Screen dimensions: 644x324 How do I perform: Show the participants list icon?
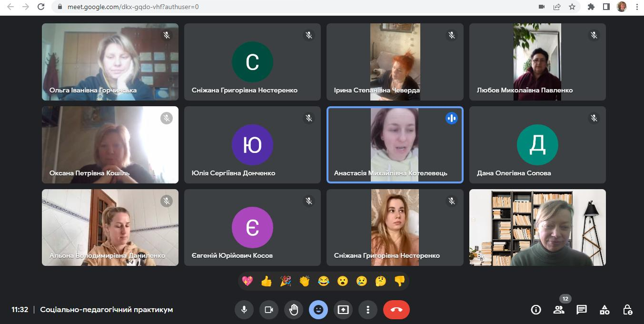coord(559,310)
